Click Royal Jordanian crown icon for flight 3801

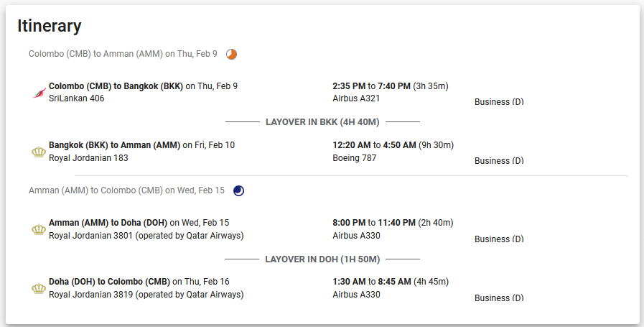coord(39,229)
